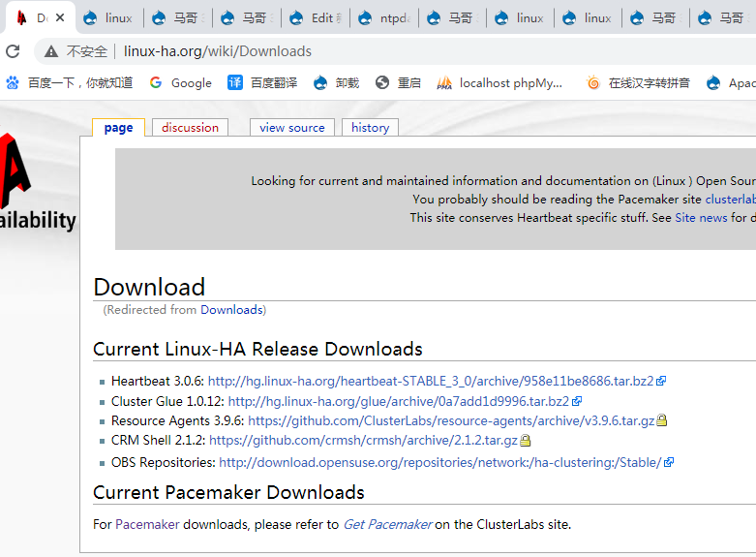Open the 卸载 Drupal bookmark icon
Image resolution: width=756 pixels, height=557 pixels.
click(x=320, y=83)
